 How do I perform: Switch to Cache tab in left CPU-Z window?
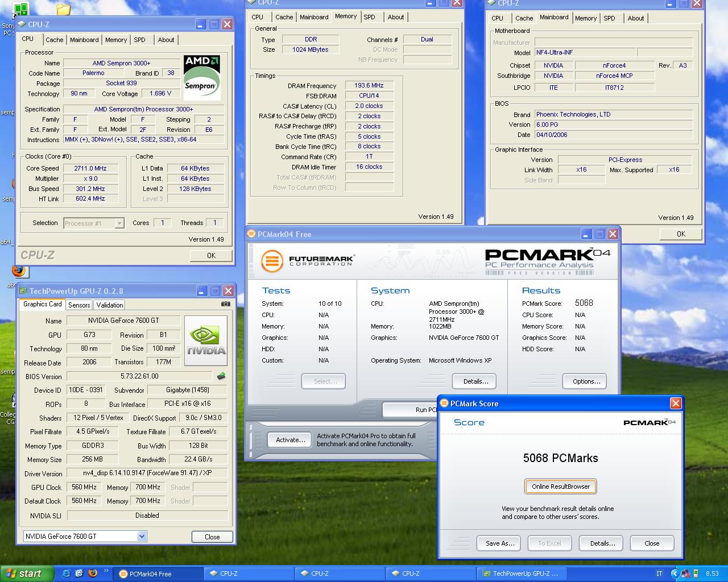[55, 40]
